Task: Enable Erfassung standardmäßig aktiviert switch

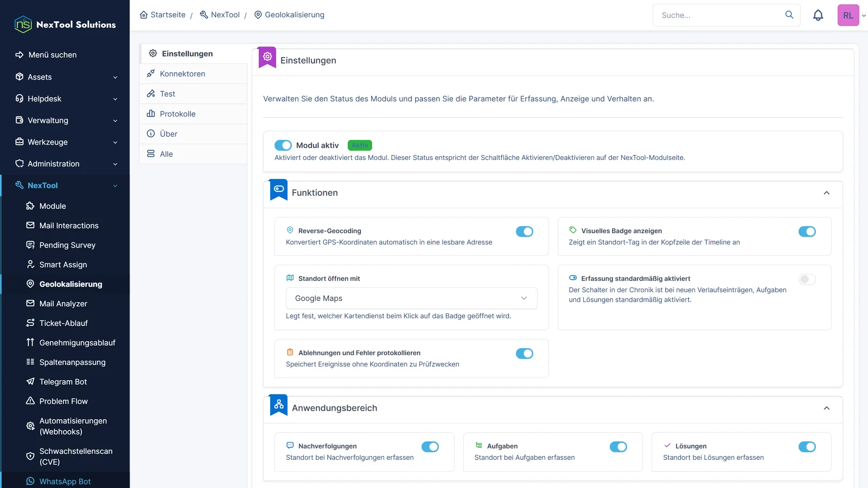Action: tap(807, 279)
